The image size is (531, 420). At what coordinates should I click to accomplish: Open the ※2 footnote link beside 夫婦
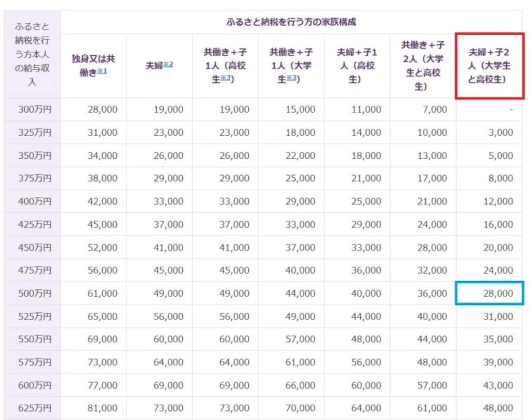tap(168, 65)
